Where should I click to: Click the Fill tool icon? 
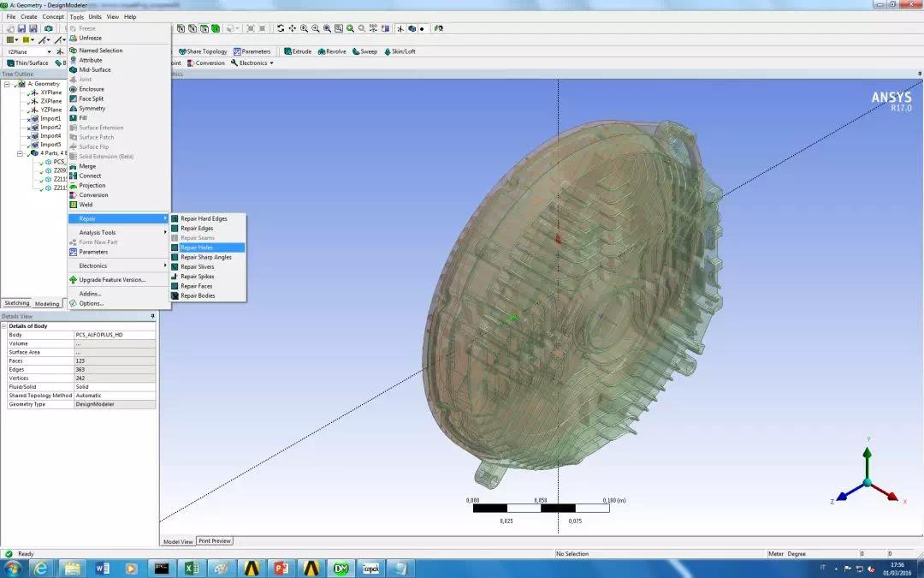[73, 118]
